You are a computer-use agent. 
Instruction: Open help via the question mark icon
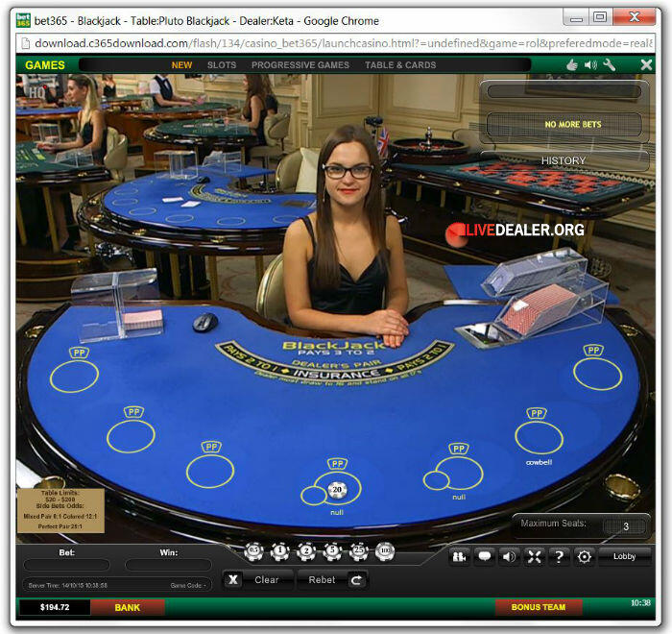(559, 556)
